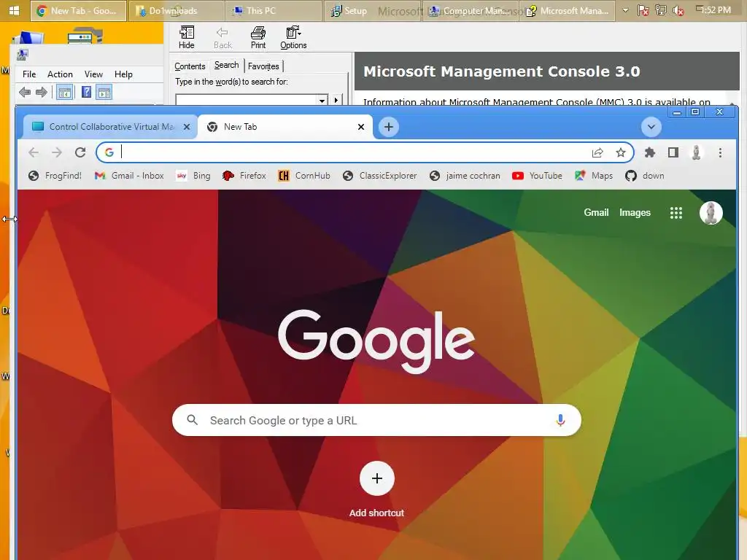Go back in Chrome navigation
This screenshot has height=560, width=747.
[34, 152]
